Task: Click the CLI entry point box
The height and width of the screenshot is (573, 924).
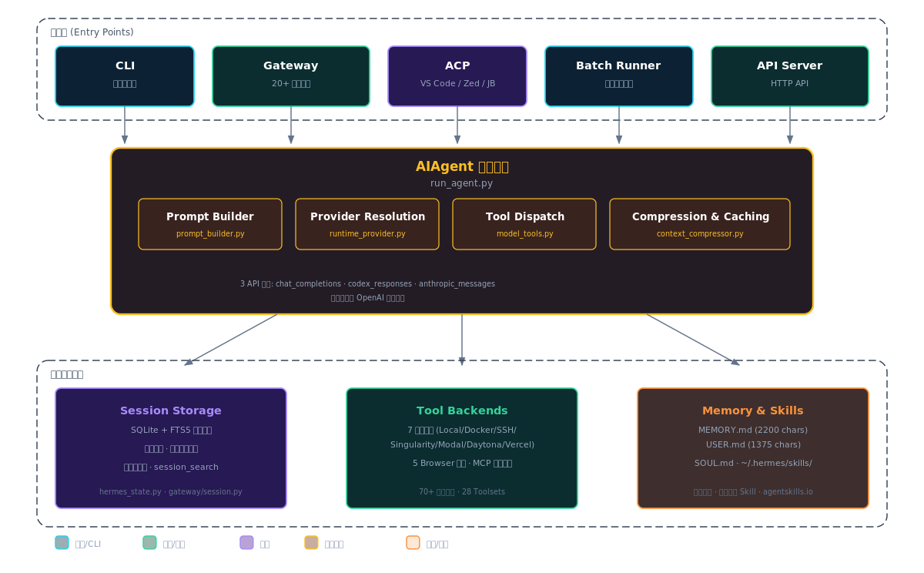Action: (x=125, y=76)
